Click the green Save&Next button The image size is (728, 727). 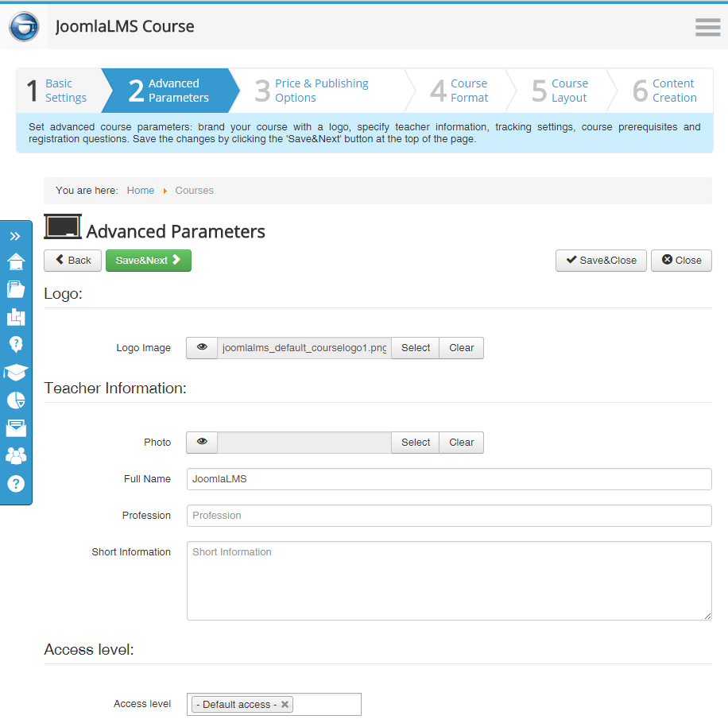tap(149, 261)
